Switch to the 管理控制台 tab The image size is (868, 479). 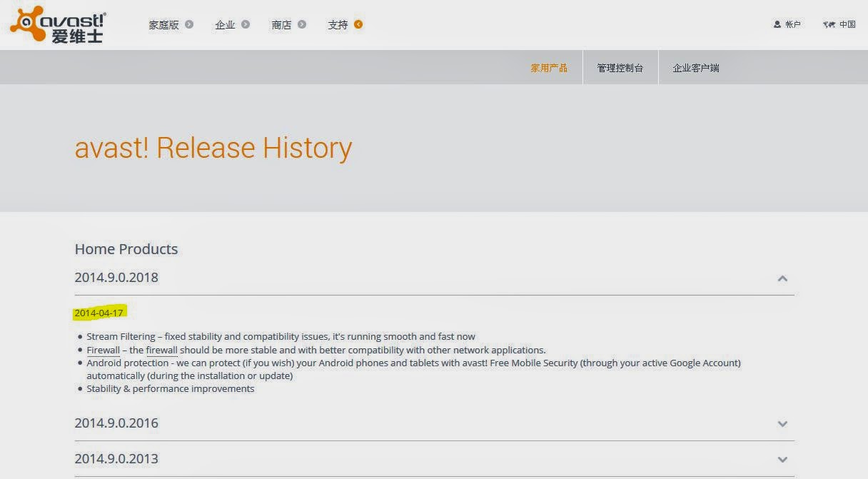[620, 68]
